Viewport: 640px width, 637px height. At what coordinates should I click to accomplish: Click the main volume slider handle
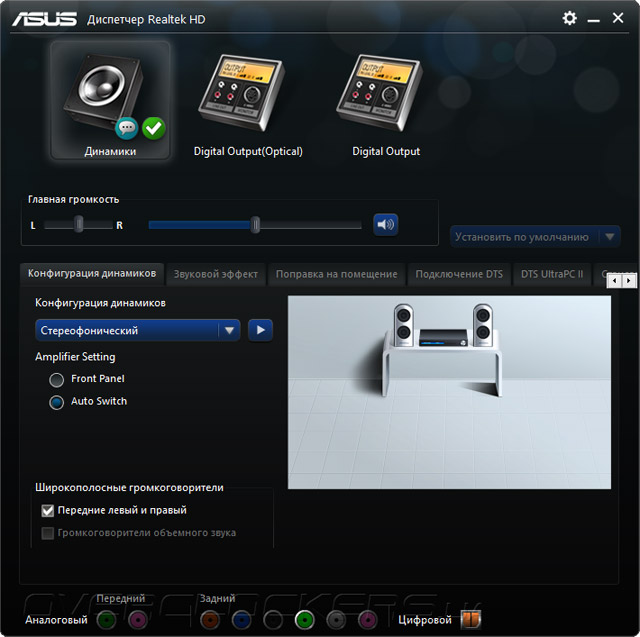[x=255, y=224]
